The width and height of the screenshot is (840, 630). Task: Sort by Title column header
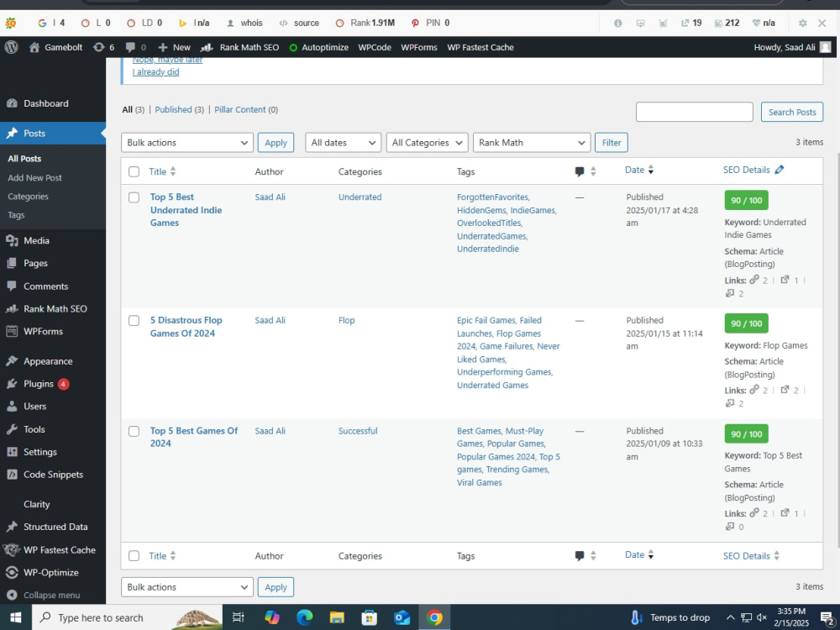click(162, 171)
